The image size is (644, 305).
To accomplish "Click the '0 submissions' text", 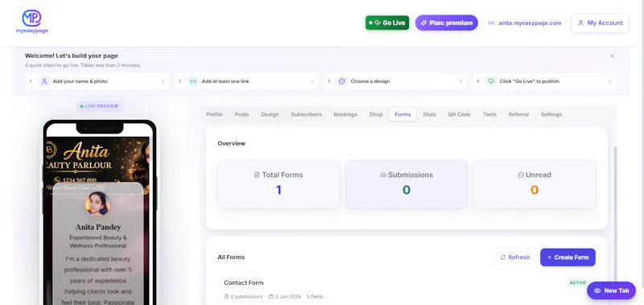I will (246, 297).
